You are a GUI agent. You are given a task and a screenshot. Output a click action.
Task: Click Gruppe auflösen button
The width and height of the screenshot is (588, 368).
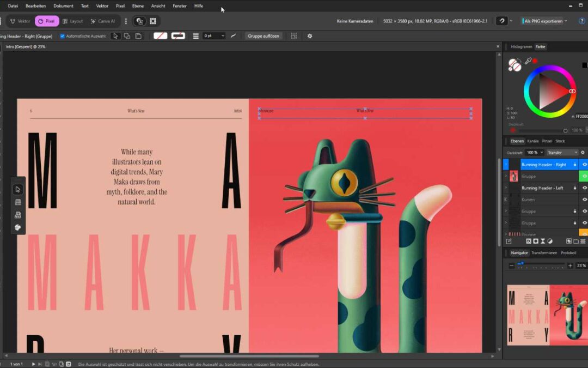point(264,36)
